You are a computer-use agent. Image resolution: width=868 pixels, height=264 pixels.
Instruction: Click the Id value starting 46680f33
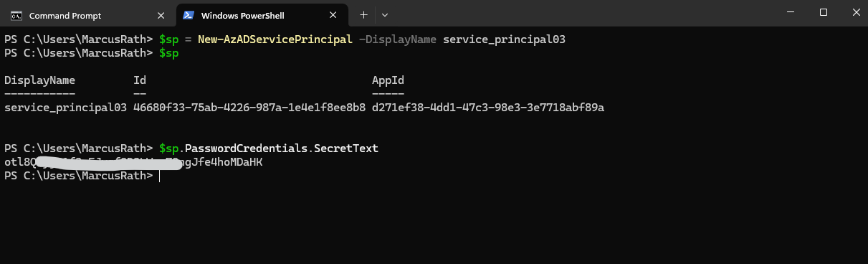tap(249, 108)
